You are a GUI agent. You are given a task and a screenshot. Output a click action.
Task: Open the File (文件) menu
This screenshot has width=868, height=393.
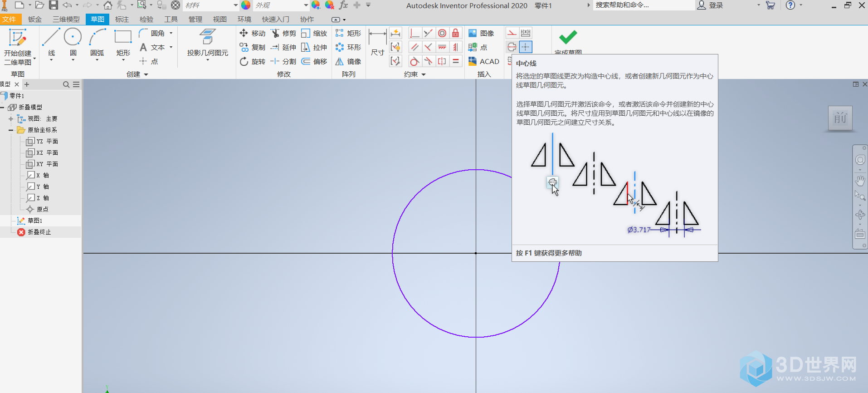coord(9,20)
